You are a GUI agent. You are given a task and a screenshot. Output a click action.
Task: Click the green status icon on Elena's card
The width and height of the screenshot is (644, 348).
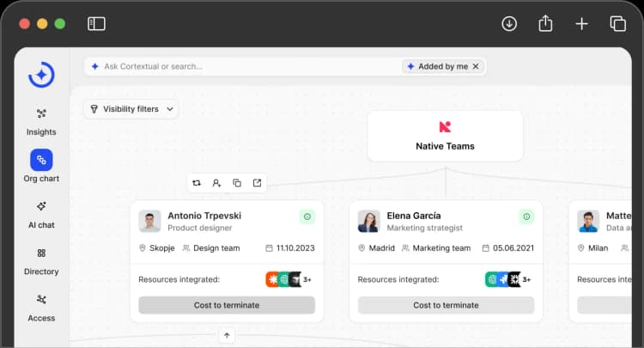526,217
